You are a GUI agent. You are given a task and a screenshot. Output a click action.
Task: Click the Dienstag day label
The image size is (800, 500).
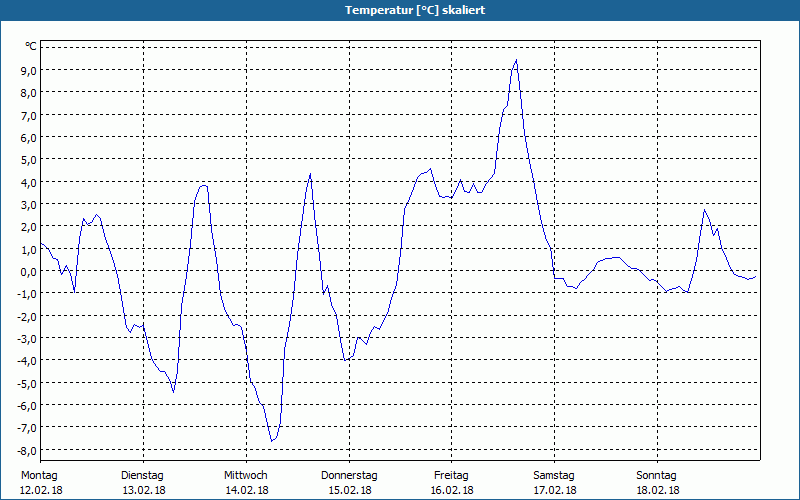tap(142, 476)
